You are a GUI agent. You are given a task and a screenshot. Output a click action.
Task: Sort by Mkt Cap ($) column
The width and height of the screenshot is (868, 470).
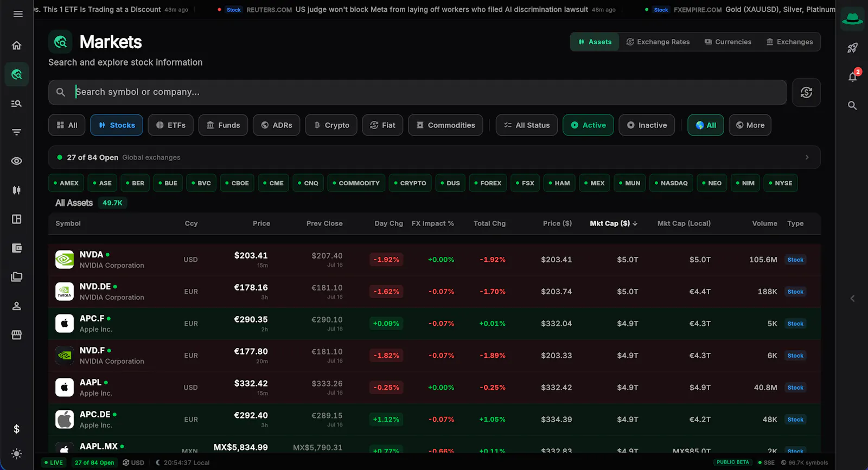pyautogui.click(x=614, y=223)
